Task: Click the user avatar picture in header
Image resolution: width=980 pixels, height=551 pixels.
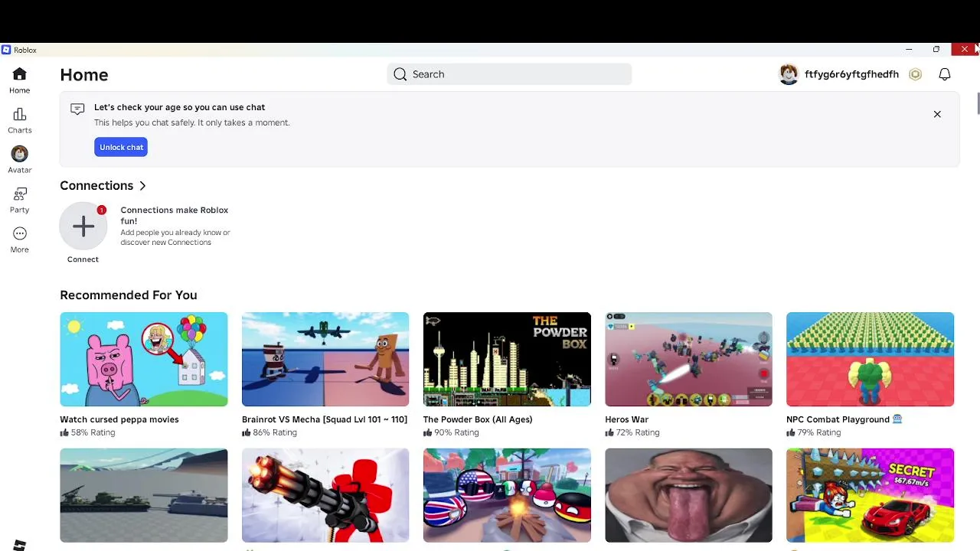Action: [789, 74]
